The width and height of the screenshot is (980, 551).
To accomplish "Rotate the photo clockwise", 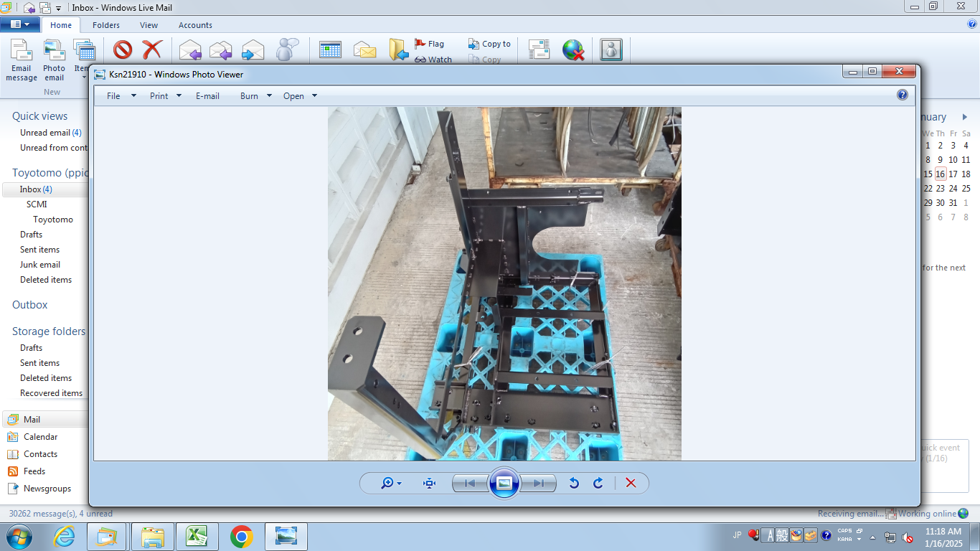I will [x=598, y=483].
